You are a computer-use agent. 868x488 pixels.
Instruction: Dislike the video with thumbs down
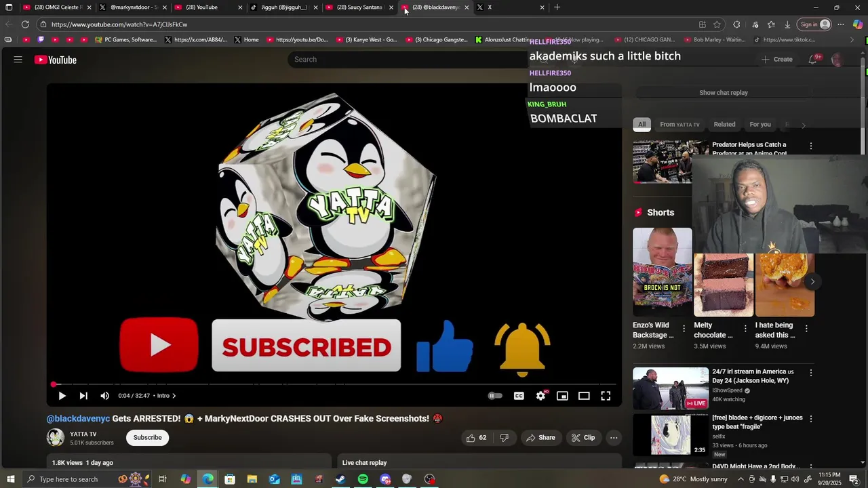[505, 438]
